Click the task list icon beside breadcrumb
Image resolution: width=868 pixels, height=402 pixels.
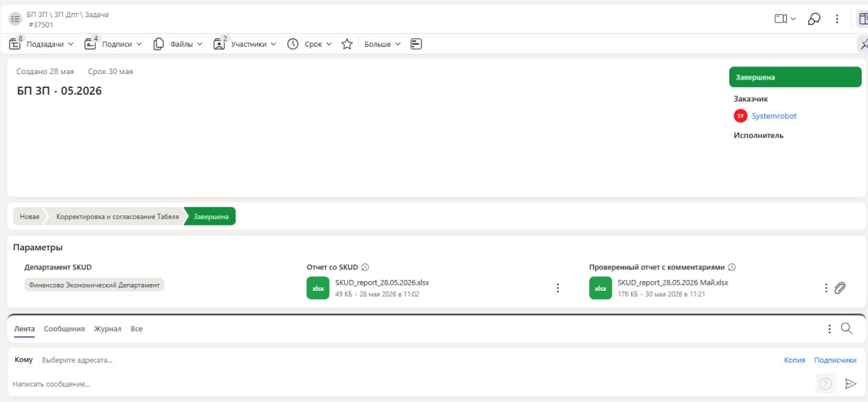click(15, 19)
